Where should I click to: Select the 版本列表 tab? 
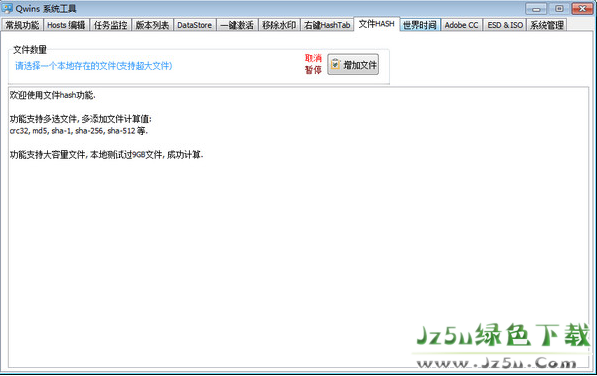152,25
